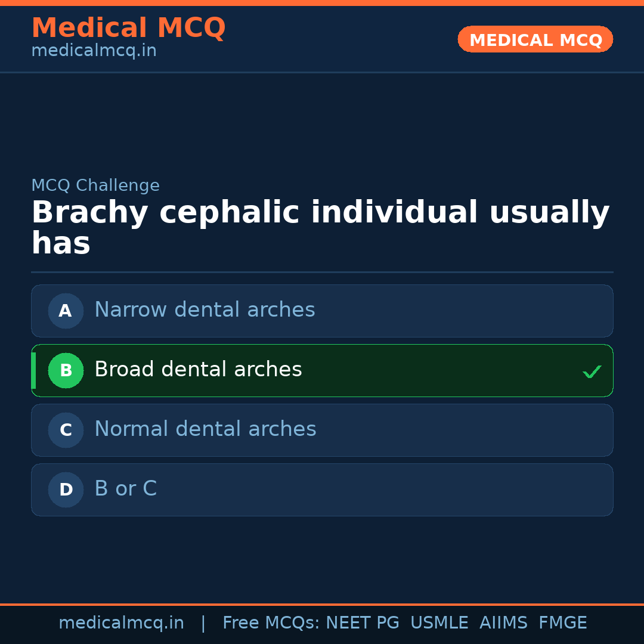Click the circular D option badge icon
This screenshot has width=644, height=644.
pos(66,490)
